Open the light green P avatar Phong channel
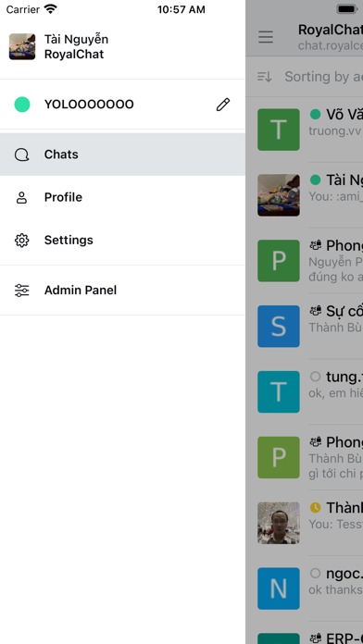This screenshot has width=363, height=644. 279,457
